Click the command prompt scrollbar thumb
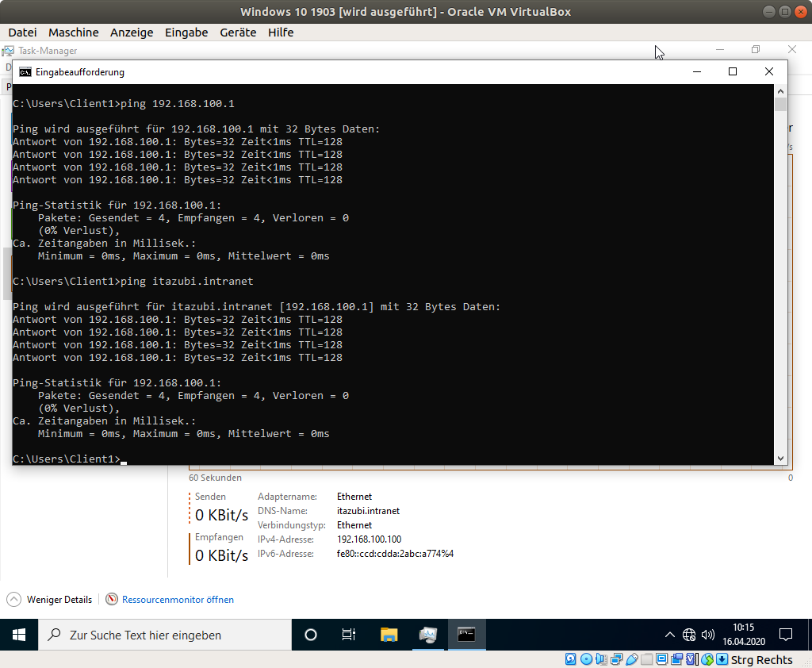Image resolution: width=812 pixels, height=668 pixels. (780, 104)
